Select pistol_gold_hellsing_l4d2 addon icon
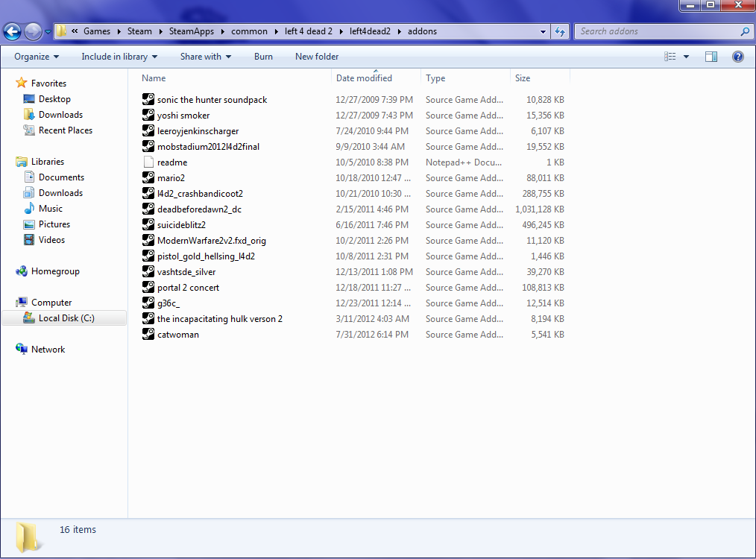 148,256
